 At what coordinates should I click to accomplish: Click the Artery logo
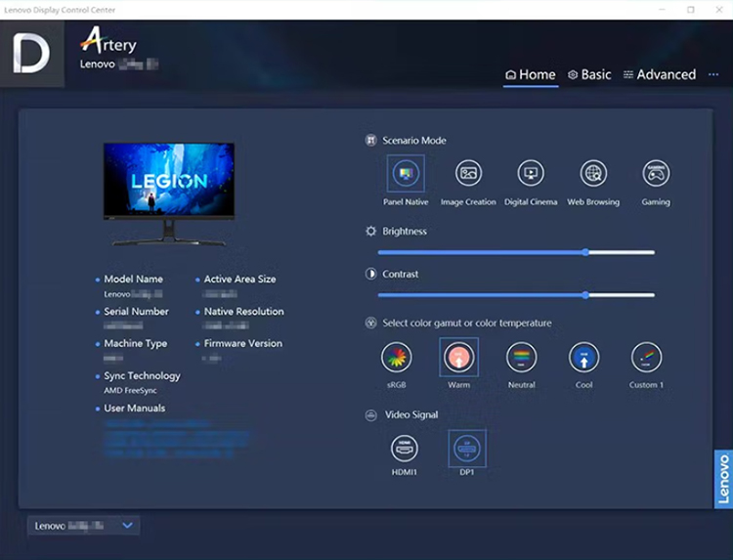(108, 41)
